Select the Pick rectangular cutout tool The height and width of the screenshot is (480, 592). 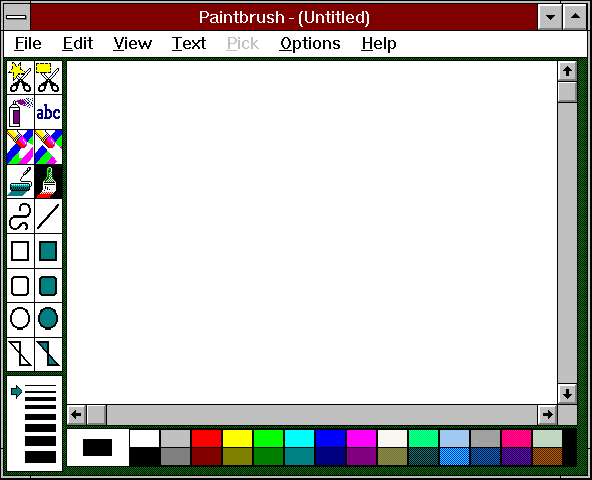[x=49, y=77]
